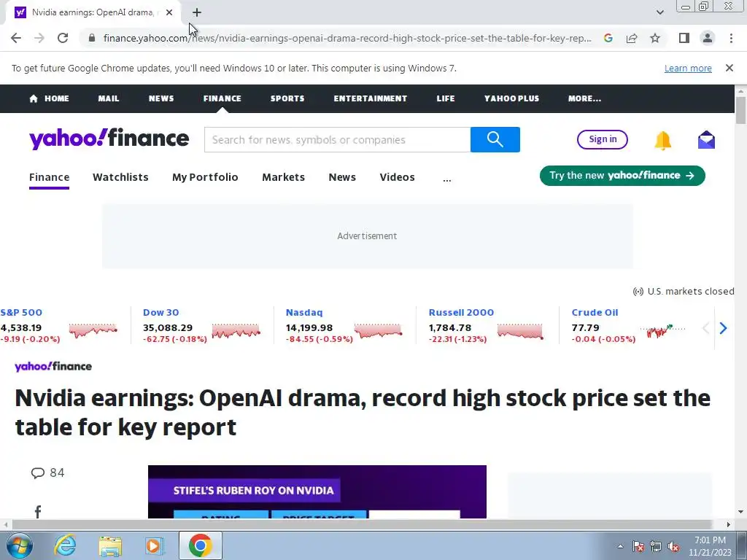Click the muted volume tray icon
The width and height of the screenshot is (747, 560).
pyautogui.click(x=673, y=547)
